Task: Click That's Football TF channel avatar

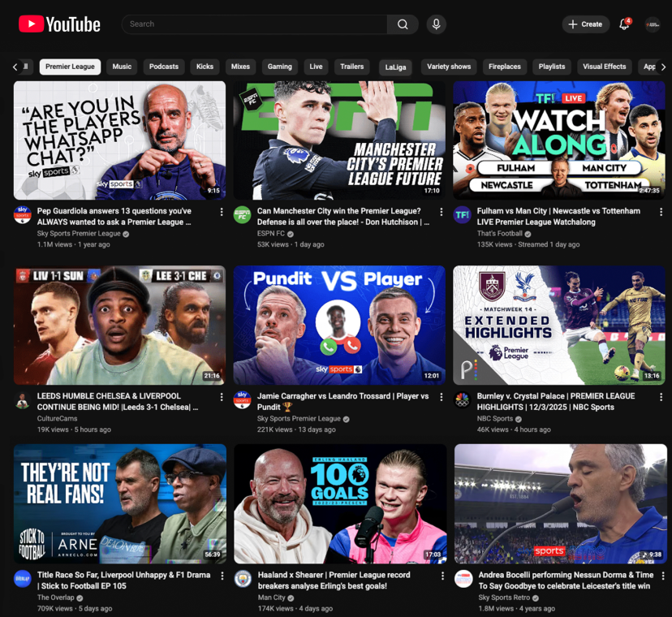Action: point(462,214)
